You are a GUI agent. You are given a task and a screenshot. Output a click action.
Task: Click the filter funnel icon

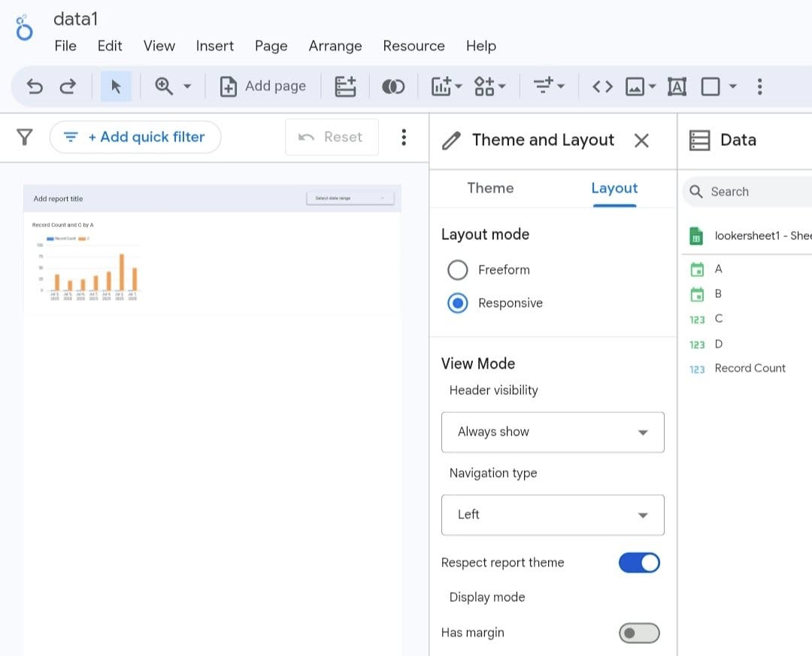(25, 137)
